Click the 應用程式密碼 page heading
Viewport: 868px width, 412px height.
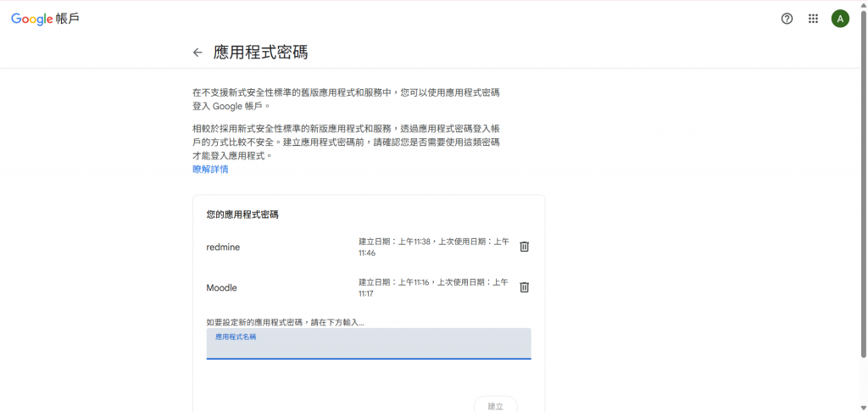click(x=261, y=53)
